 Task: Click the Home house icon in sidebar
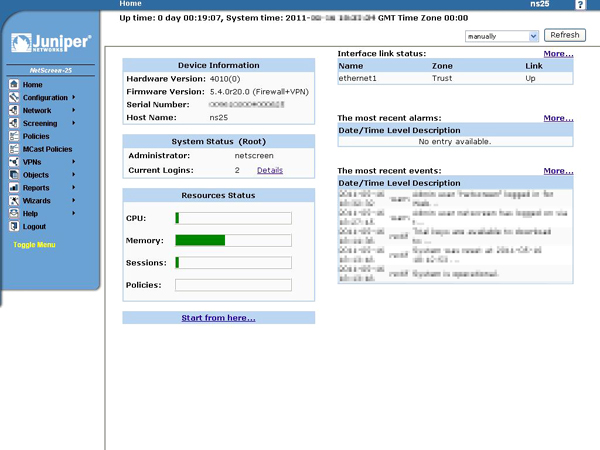tap(14, 84)
